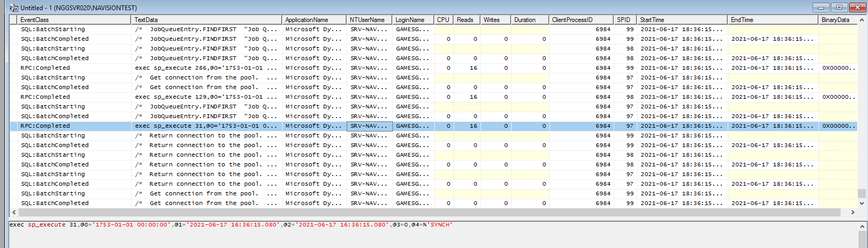Click the EventClass column header
868x248 pixels.
click(34, 20)
